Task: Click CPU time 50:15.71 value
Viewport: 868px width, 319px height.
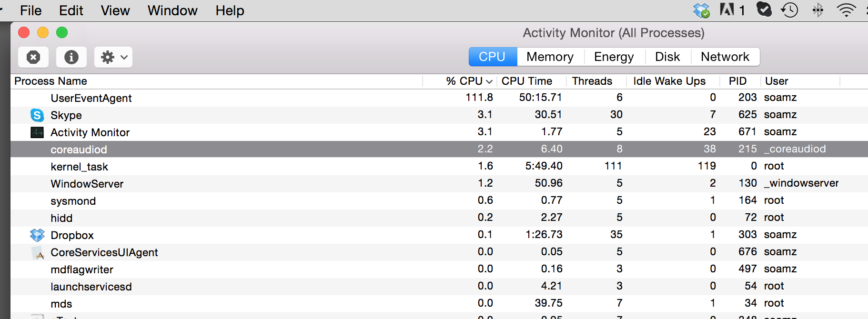Action: pyautogui.click(x=541, y=98)
